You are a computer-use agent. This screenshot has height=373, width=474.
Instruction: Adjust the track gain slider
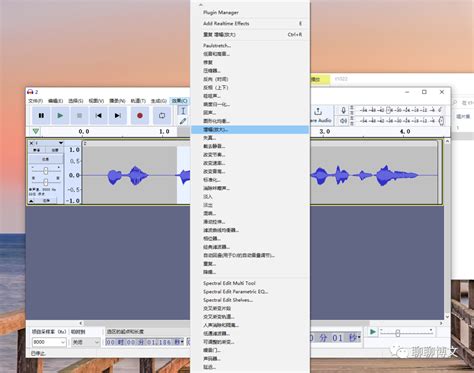point(46,171)
